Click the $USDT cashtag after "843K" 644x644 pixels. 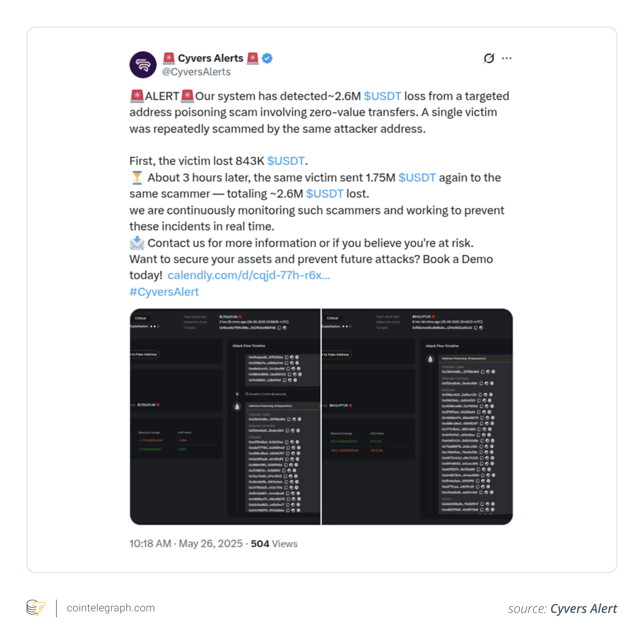tap(286, 161)
